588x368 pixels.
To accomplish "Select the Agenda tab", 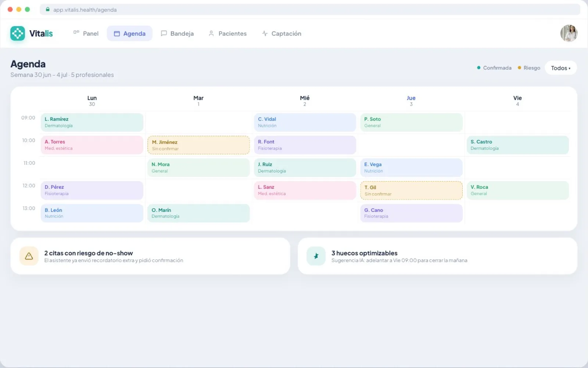I will pos(130,33).
